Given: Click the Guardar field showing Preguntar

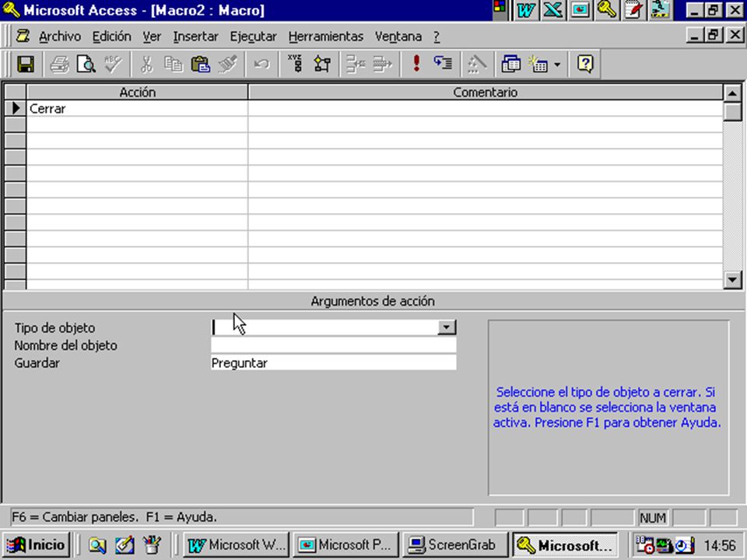Looking at the screenshot, I should coord(334,363).
